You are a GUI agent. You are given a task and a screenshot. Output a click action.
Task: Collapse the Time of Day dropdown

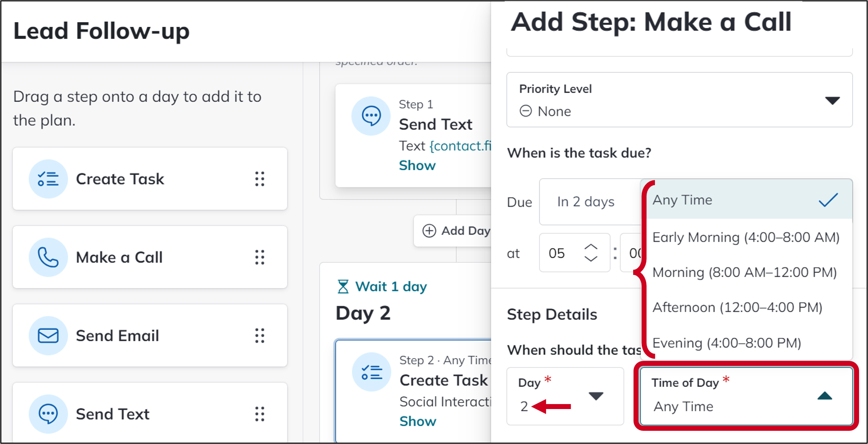point(746,396)
